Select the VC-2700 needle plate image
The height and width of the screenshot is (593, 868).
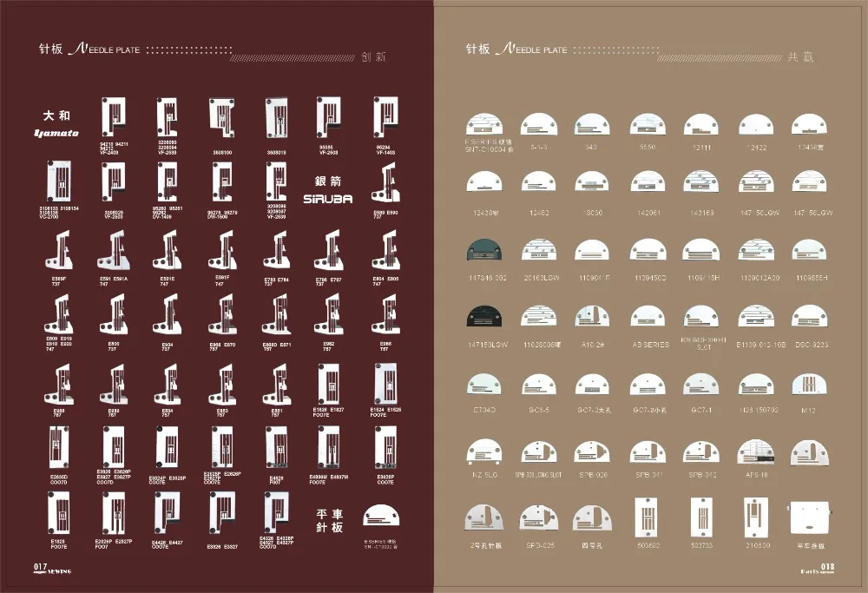[59, 181]
